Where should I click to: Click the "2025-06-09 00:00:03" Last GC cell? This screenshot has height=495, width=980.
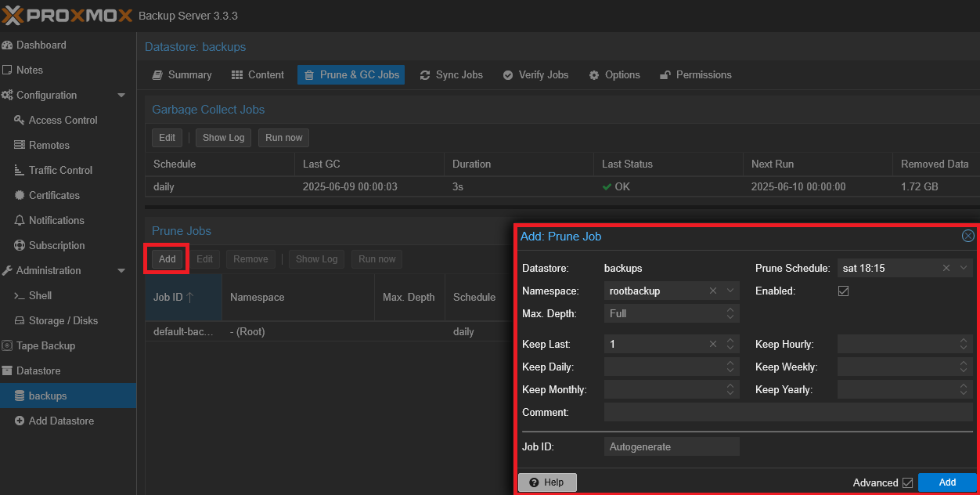click(369, 187)
